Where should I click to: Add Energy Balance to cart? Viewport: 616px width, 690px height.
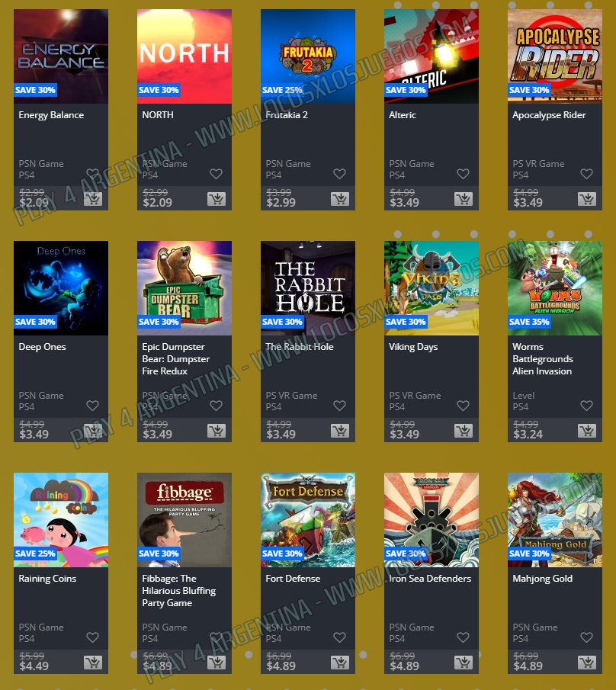pyautogui.click(x=93, y=199)
